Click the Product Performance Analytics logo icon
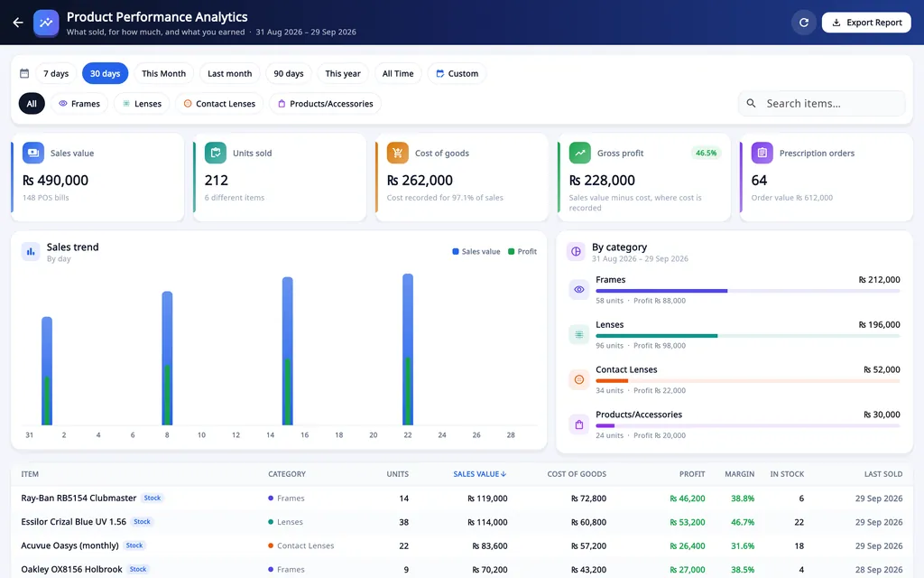 (x=46, y=23)
